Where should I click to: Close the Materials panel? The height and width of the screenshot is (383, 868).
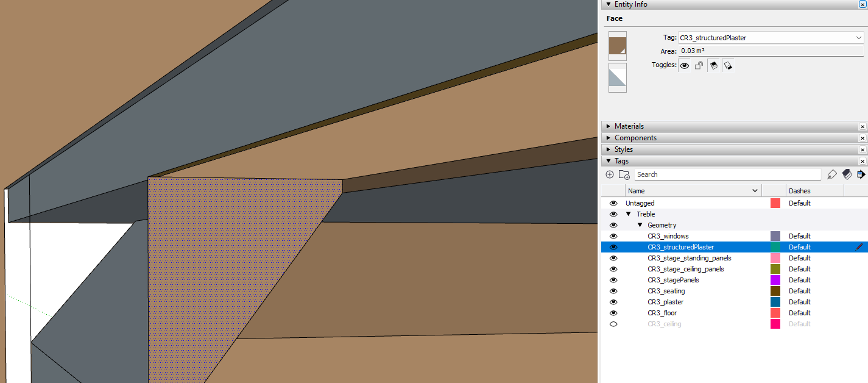[x=863, y=126]
